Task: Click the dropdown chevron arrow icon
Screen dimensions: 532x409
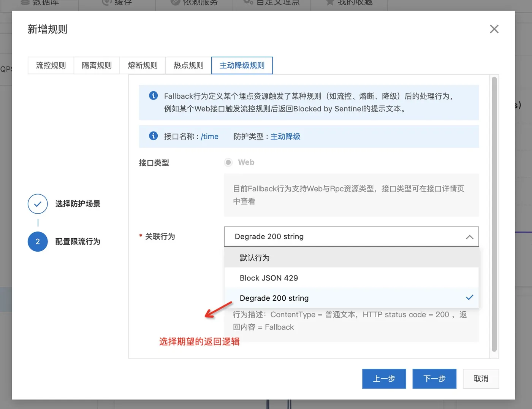Action: tap(470, 237)
